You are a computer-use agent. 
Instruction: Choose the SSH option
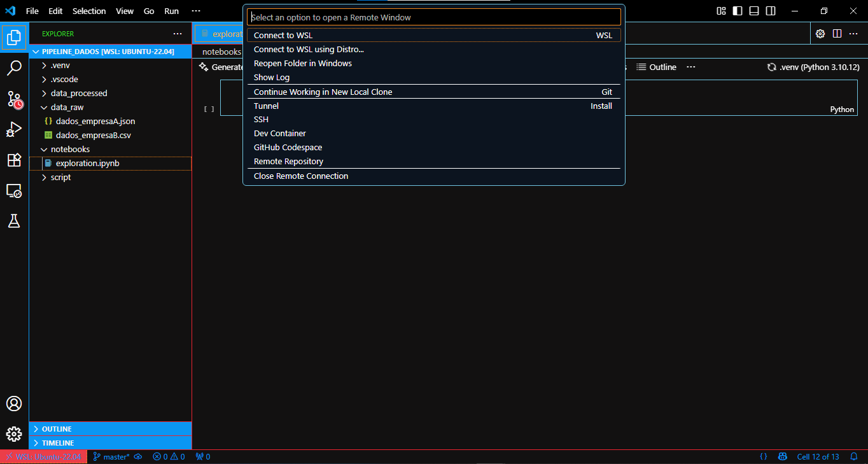433,119
